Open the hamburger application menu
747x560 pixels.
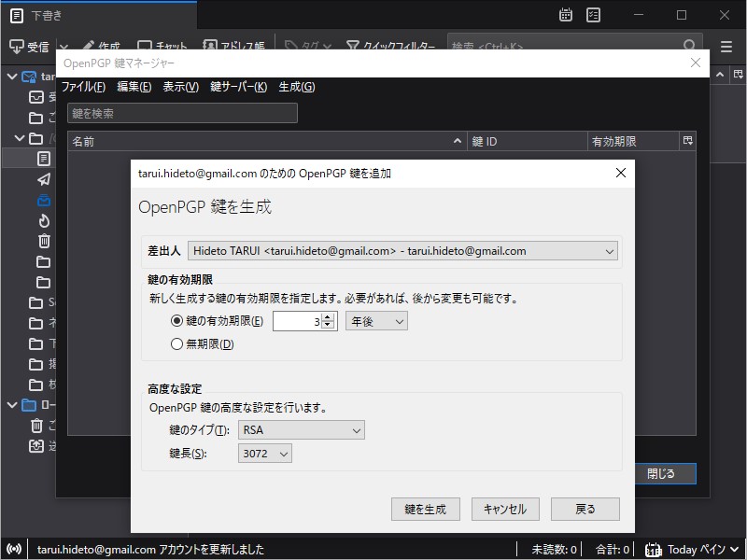pos(726,45)
